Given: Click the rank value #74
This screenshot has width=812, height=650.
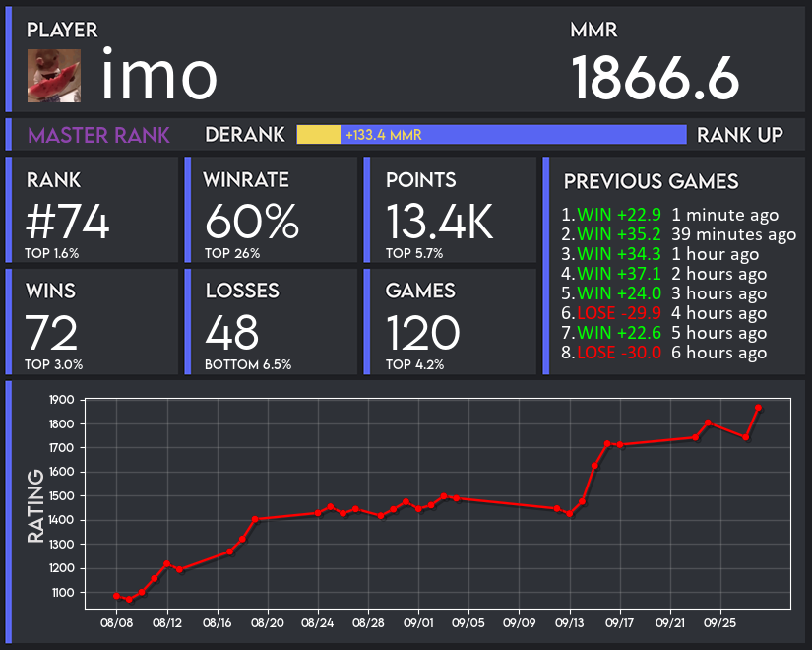Looking at the screenshot, I should tap(67, 222).
